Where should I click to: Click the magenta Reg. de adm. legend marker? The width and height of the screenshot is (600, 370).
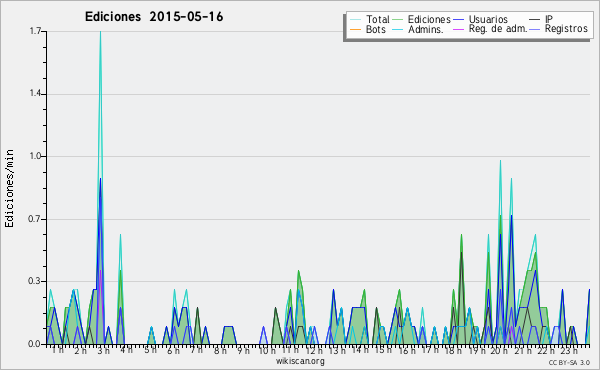(458, 29)
